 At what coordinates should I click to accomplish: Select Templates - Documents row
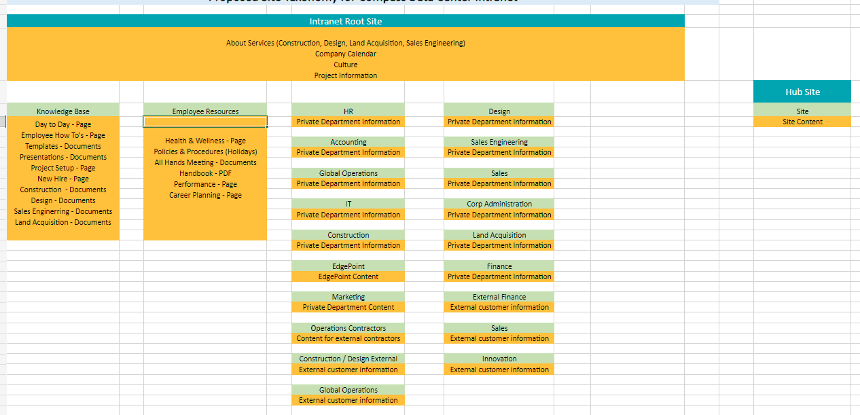coord(63,146)
